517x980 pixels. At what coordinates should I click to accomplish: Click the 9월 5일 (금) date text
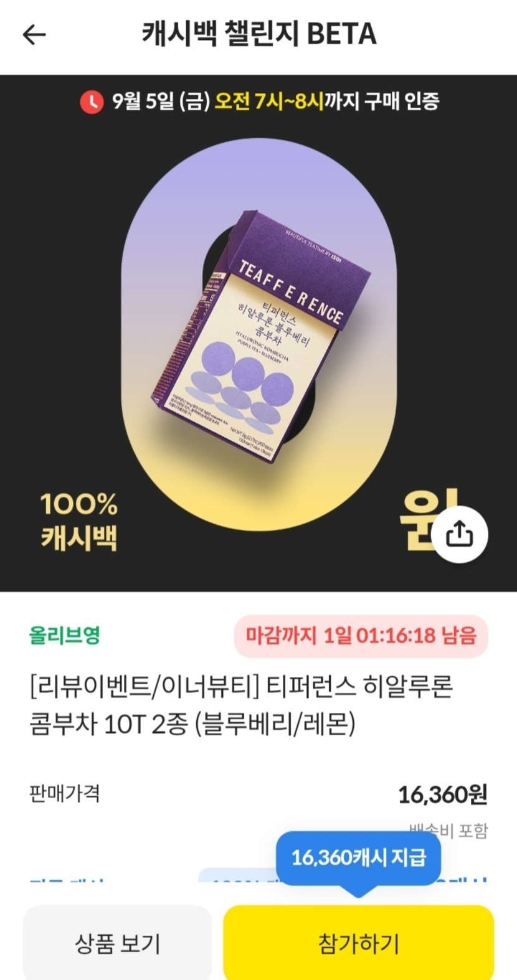click(160, 101)
